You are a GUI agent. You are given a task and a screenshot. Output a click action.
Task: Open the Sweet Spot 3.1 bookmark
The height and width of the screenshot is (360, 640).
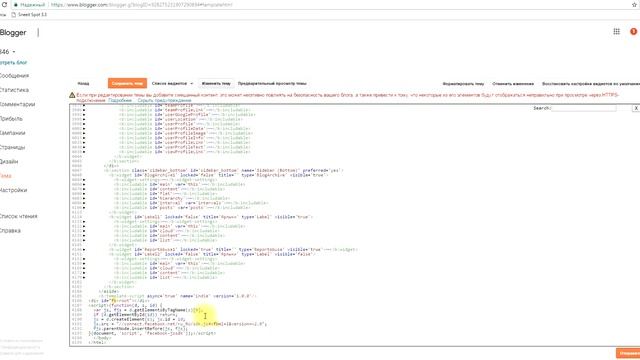point(29,14)
